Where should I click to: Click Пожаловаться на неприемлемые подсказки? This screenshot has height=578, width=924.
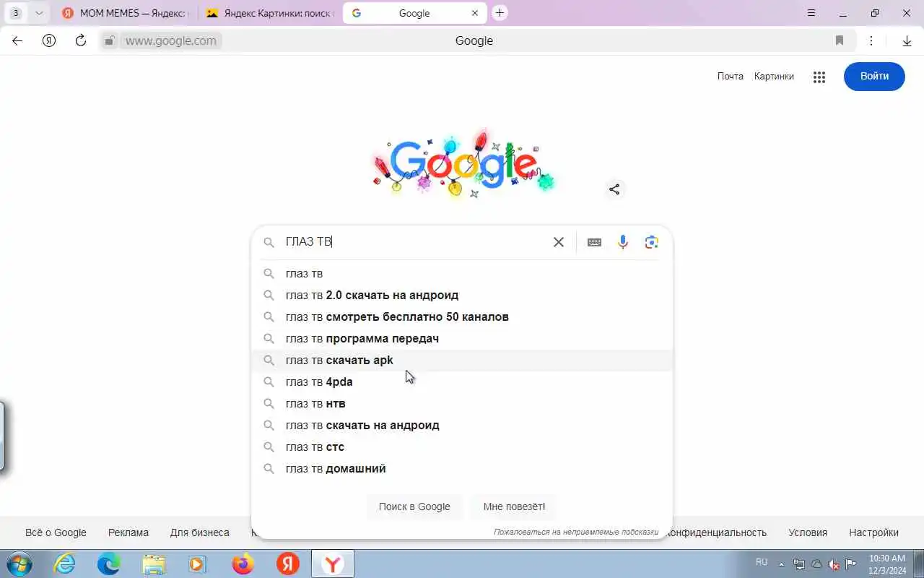click(576, 532)
